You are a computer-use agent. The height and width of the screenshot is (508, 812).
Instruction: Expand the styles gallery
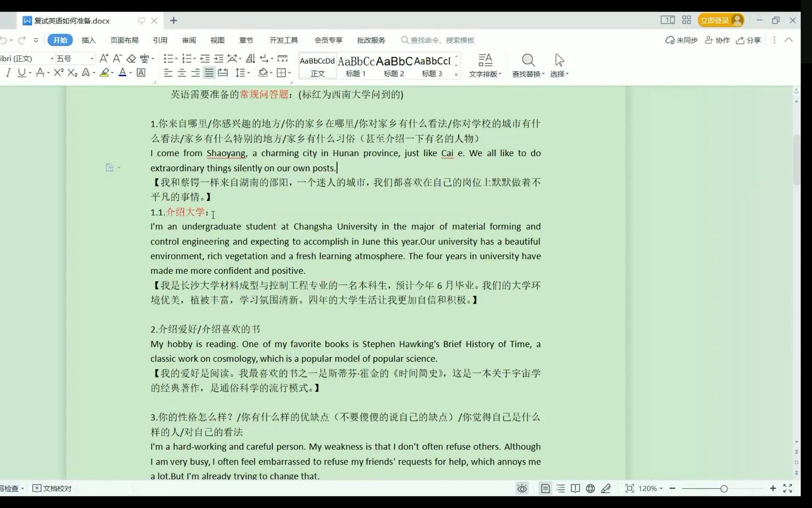click(x=456, y=74)
